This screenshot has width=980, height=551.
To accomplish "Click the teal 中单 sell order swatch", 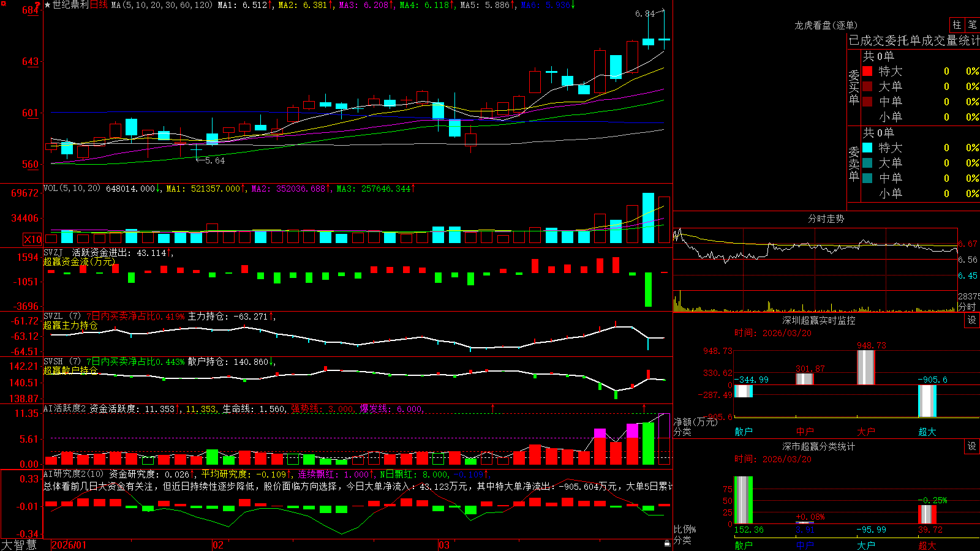I will coord(867,178).
